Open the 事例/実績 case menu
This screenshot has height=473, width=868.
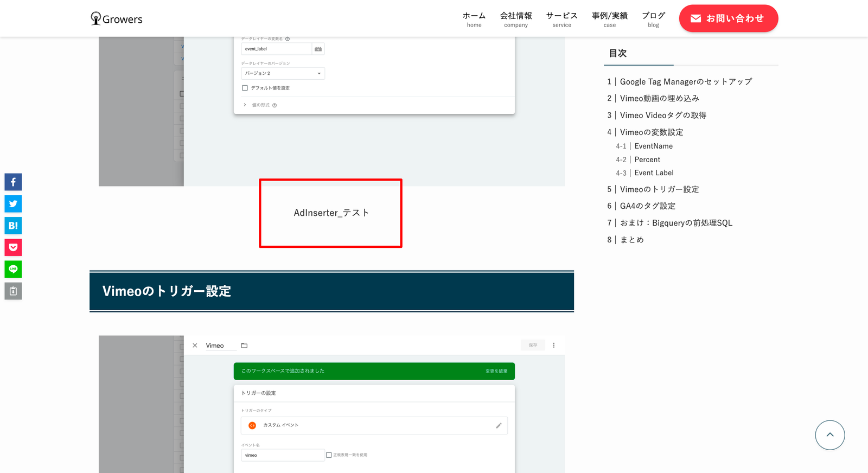click(610, 19)
